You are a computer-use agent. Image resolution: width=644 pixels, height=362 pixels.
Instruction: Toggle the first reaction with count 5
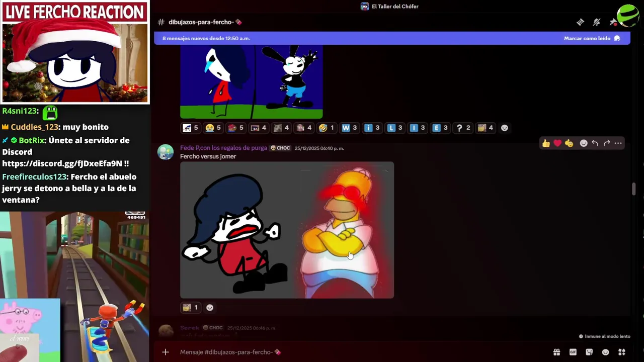pyautogui.click(x=190, y=128)
